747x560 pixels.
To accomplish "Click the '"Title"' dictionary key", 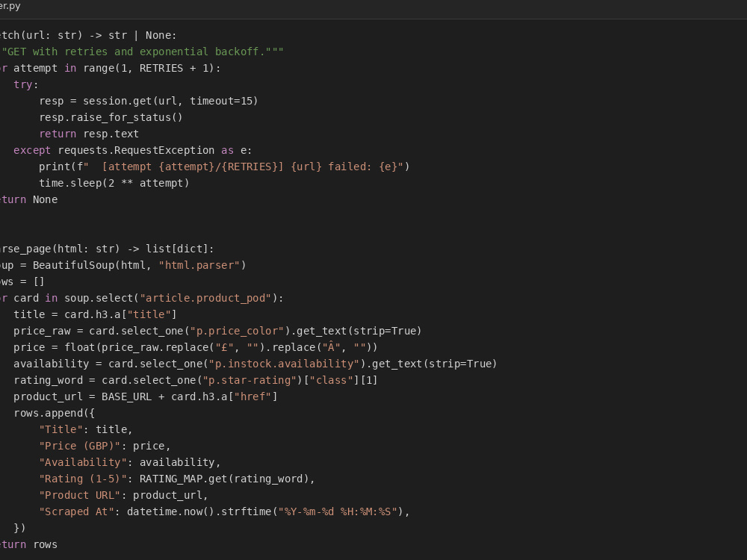I will click(x=61, y=429).
